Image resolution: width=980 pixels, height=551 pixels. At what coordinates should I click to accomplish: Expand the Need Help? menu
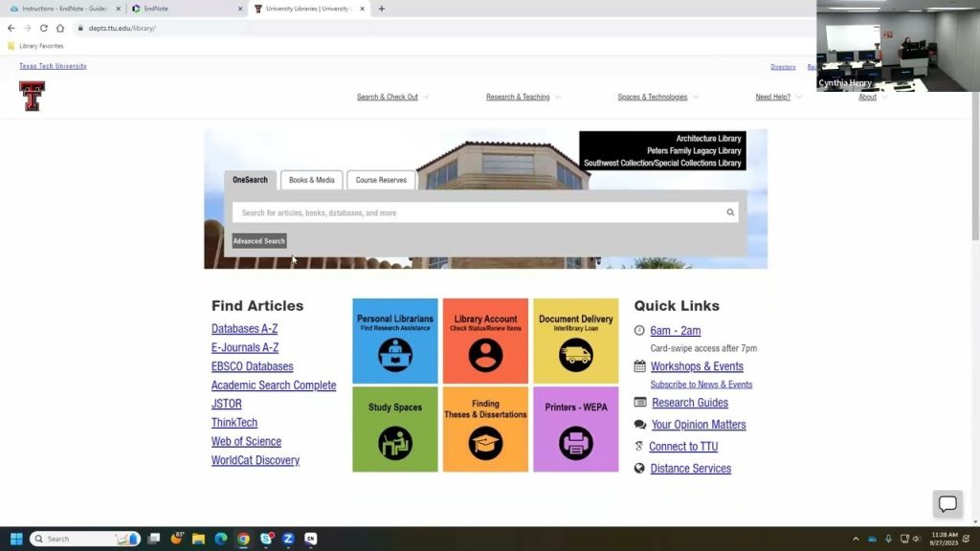click(778, 97)
